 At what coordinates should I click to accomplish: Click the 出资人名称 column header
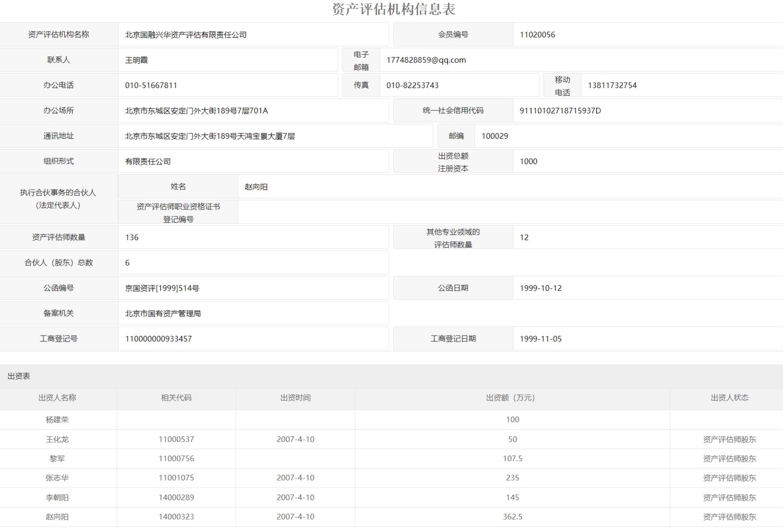(57, 398)
